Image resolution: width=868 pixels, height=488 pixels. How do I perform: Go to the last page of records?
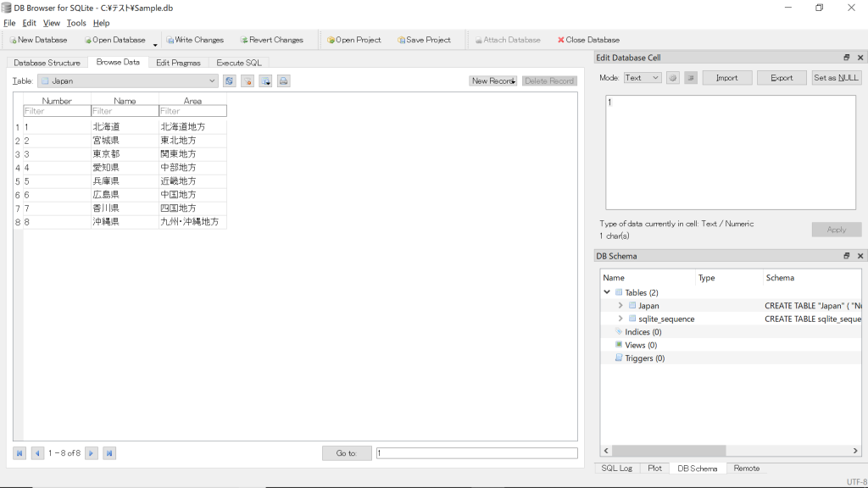click(x=109, y=453)
